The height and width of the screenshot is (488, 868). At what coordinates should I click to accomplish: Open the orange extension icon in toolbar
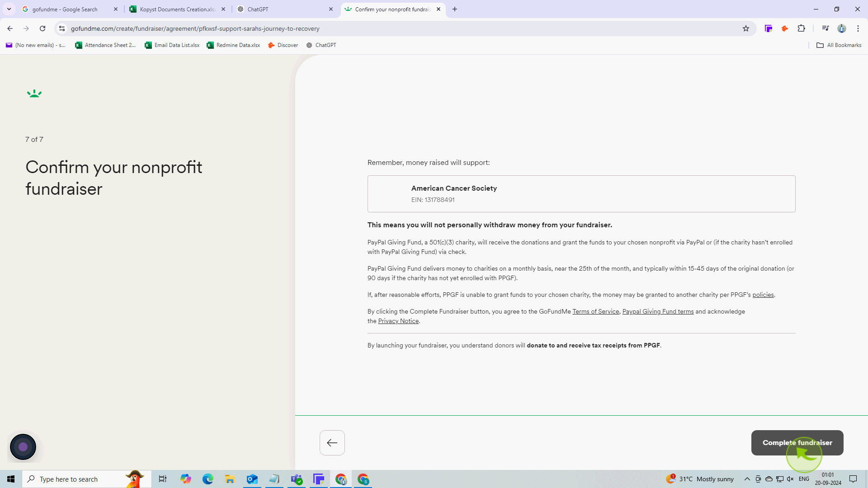[x=785, y=28]
